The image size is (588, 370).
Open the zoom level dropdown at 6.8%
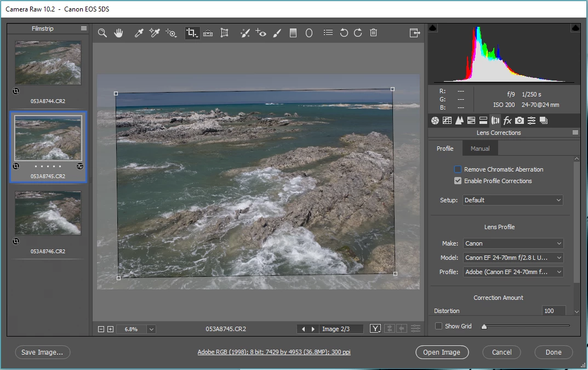click(151, 329)
